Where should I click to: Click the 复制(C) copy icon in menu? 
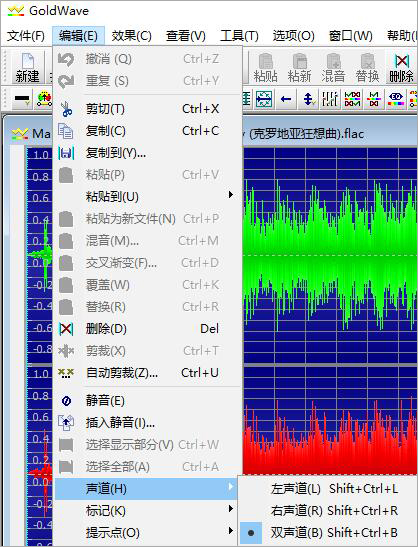pos(66,131)
